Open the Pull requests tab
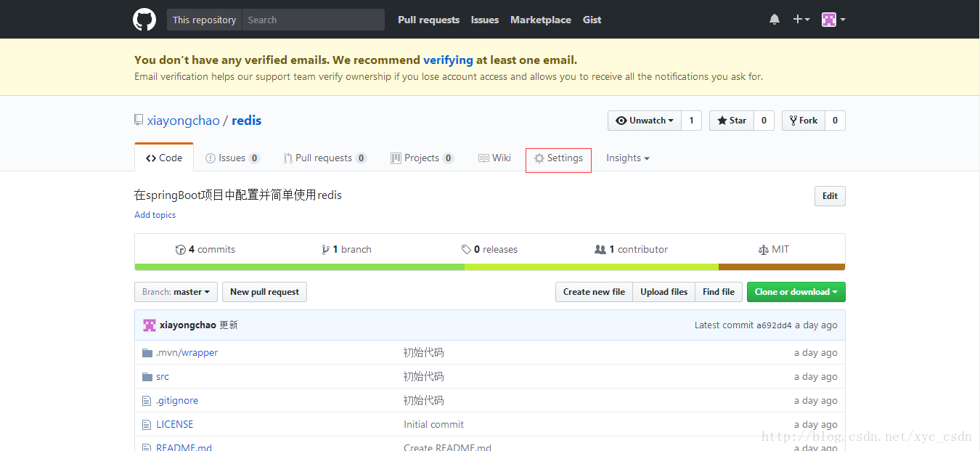This screenshot has width=980, height=451. click(x=325, y=158)
